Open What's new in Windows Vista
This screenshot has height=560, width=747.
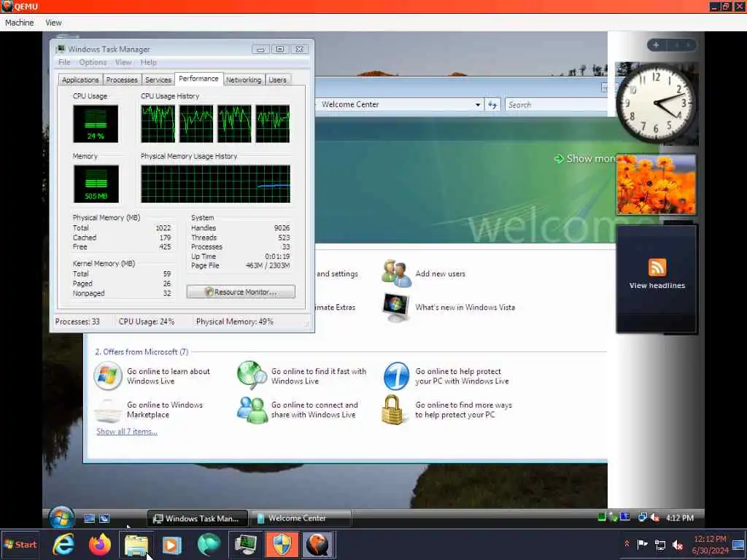(x=449, y=308)
